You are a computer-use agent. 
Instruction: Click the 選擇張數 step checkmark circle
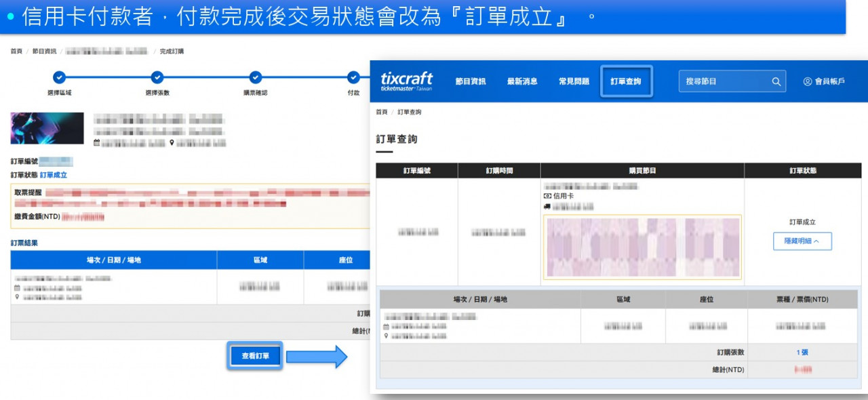coord(157,77)
